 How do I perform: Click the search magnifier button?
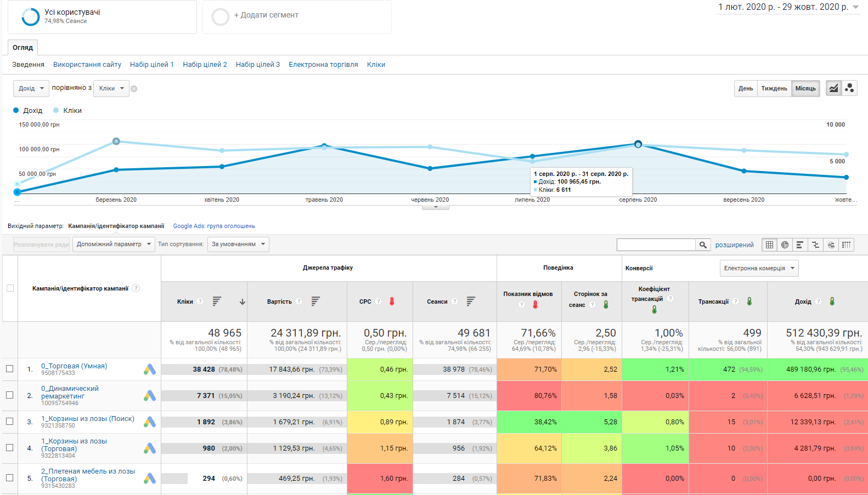[x=703, y=245]
